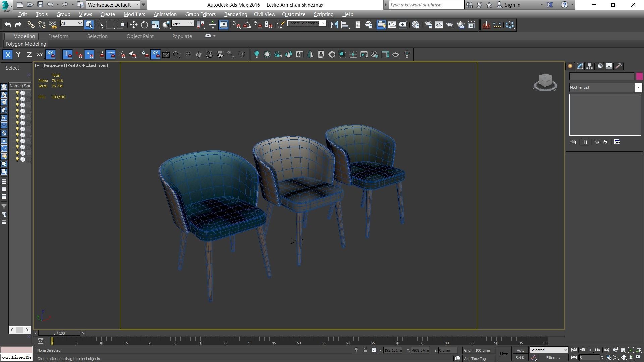The image size is (644, 362).
Task: Activate the Select and Move tool
Action: [133, 25]
